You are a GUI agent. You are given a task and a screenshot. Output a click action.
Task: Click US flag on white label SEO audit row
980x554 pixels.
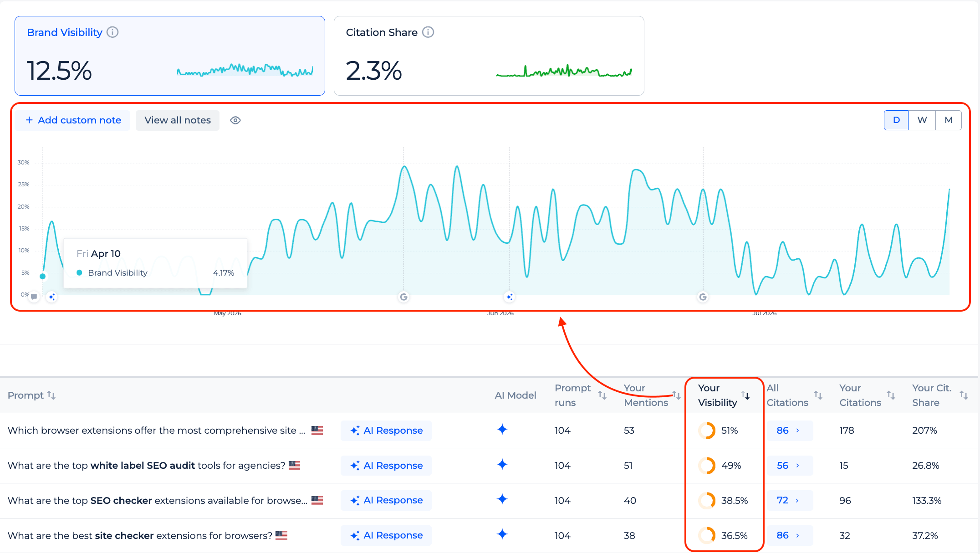coord(295,466)
